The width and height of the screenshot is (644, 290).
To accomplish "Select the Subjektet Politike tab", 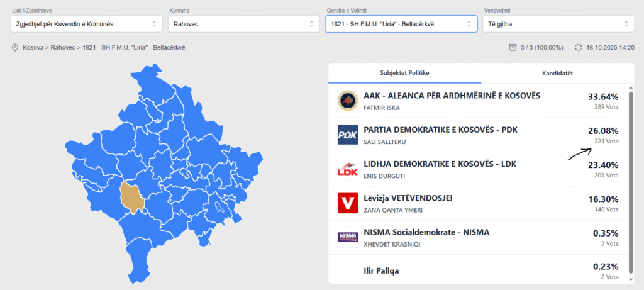I will 404,73.
